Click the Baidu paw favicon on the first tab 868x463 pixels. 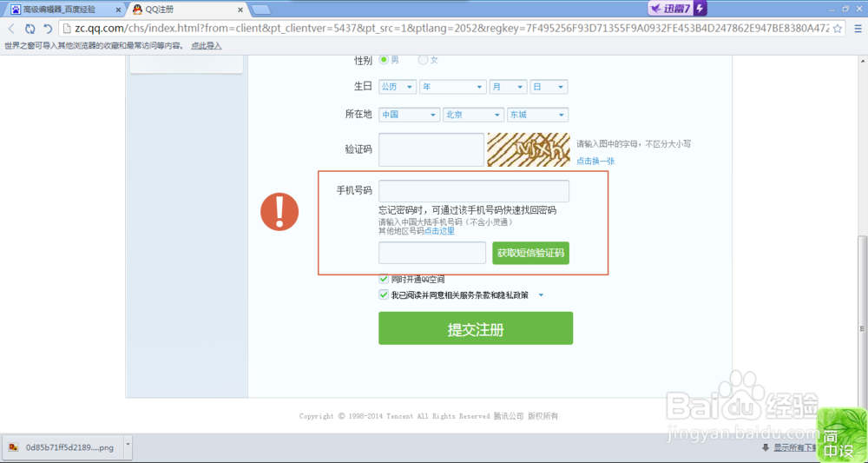point(16,10)
